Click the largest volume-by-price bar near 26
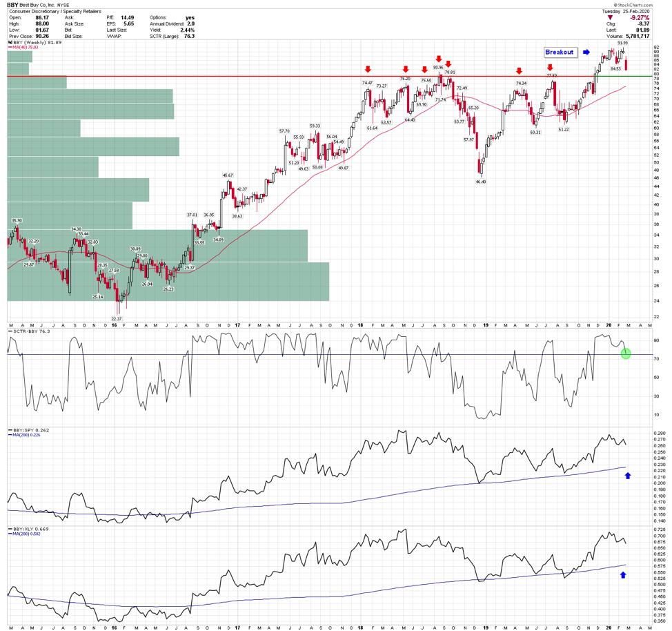Screen dimensions: 672x631 point(168,282)
